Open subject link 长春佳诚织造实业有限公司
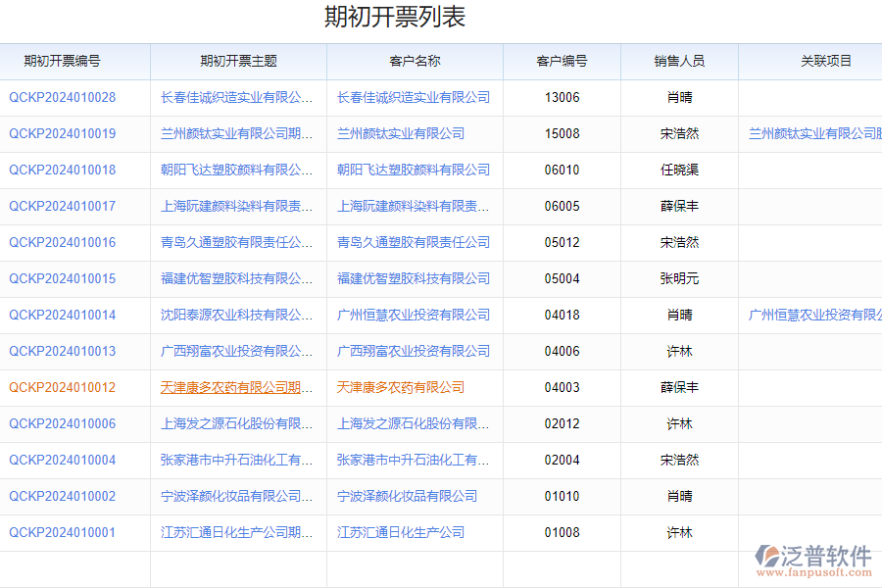This screenshot has height=588, width=882. [x=240, y=97]
